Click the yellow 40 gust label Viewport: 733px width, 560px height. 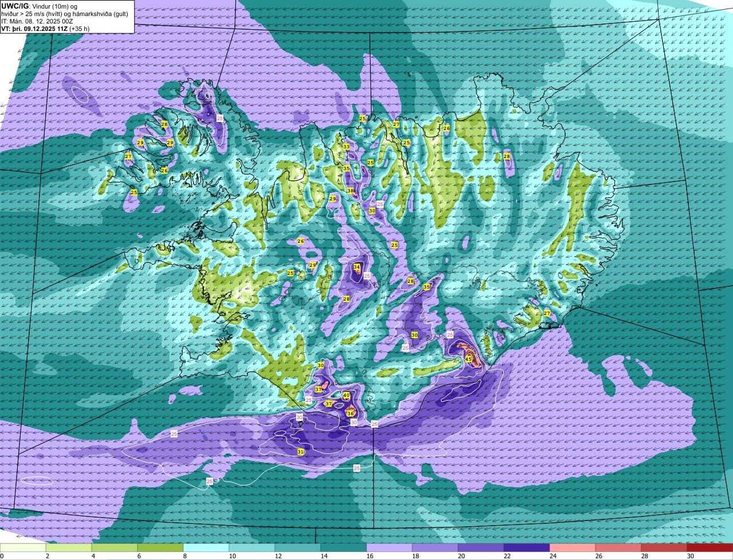346,395
